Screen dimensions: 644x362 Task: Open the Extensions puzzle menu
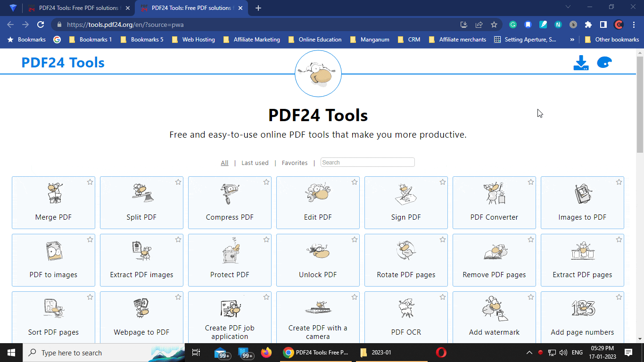588,25
